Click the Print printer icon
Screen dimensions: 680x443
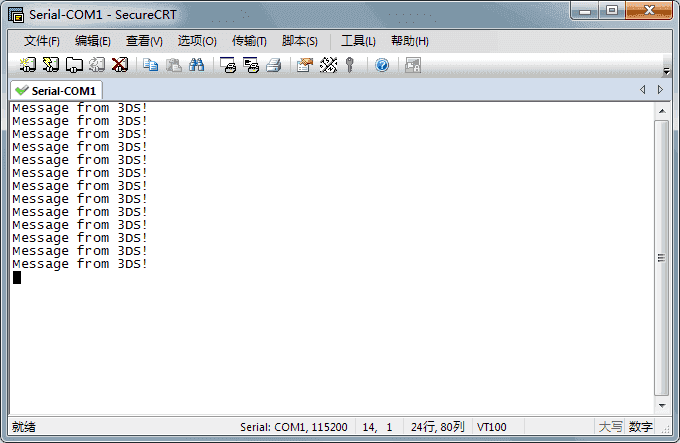click(274, 65)
